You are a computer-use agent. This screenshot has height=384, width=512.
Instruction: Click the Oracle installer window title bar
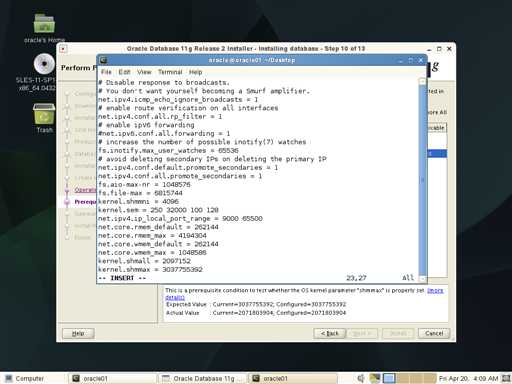[246, 49]
